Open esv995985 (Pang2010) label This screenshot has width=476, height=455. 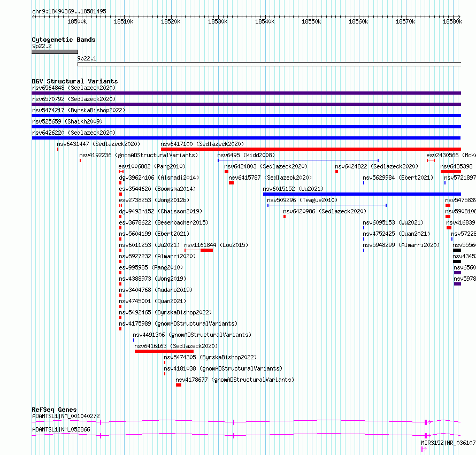click(151, 267)
